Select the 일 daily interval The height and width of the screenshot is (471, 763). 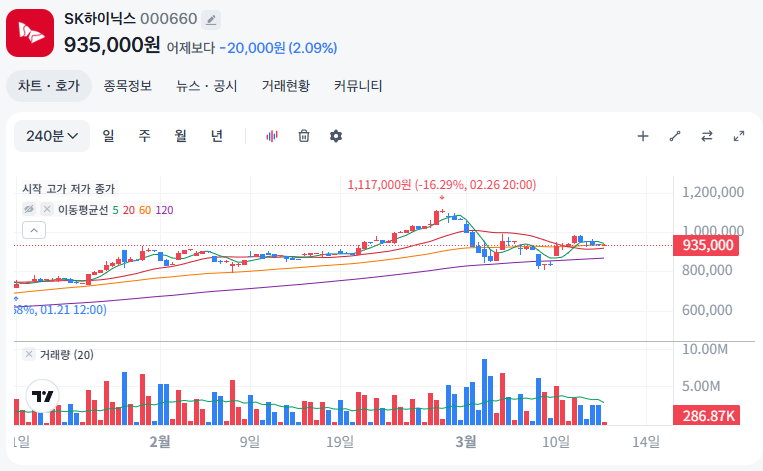(x=108, y=136)
